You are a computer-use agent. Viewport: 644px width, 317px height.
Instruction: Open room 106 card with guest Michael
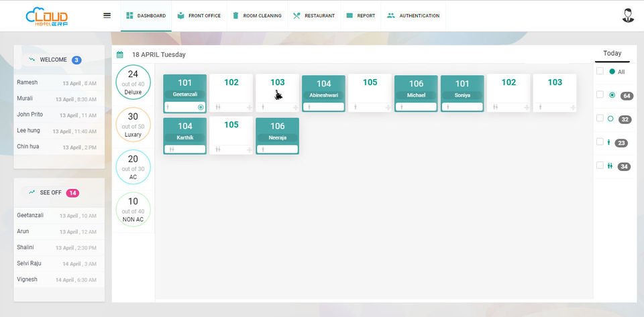tap(416, 94)
